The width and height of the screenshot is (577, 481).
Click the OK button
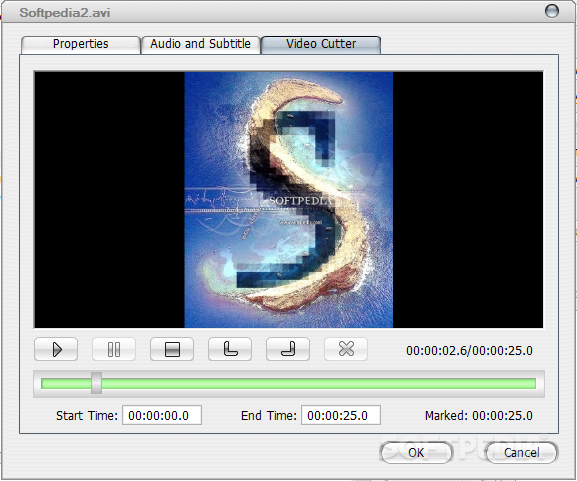coord(416,452)
